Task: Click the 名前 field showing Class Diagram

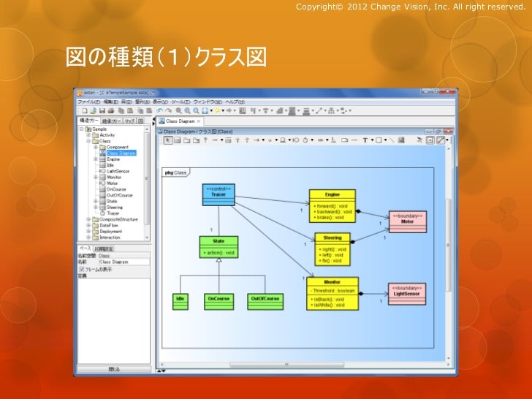Action: tap(123, 262)
